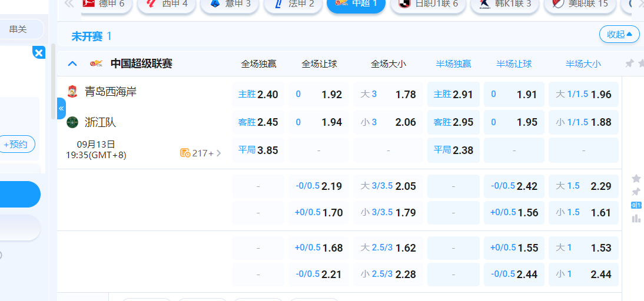Click the 中国超级联赛 league logo icon

click(96, 63)
